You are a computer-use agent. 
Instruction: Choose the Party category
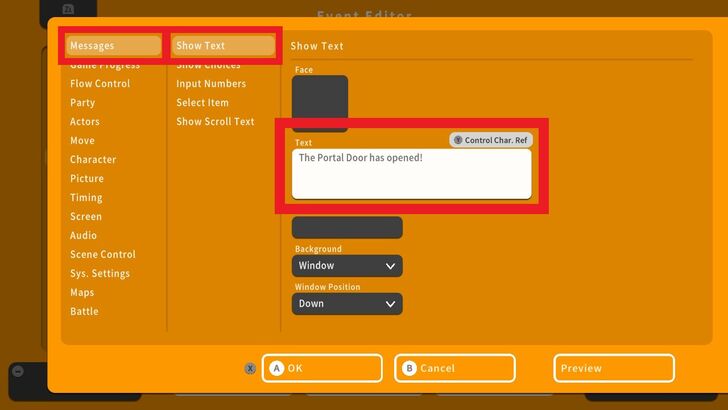tap(83, 103)
